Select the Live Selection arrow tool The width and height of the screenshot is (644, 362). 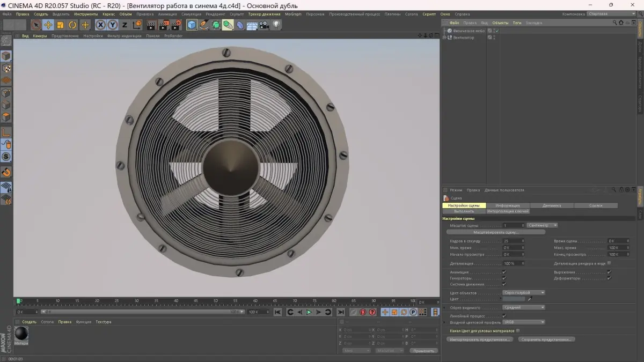pos(36,25)
